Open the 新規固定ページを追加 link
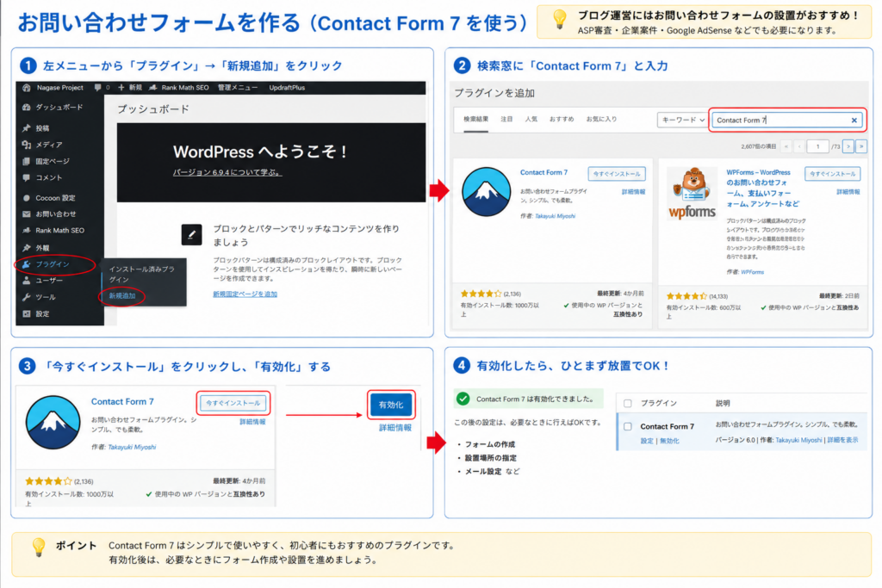 (x=245, y=294)
